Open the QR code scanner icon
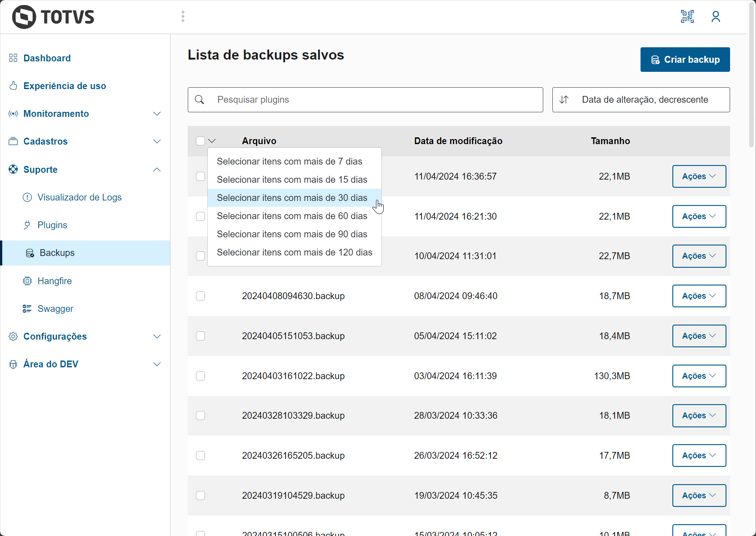The image size is (756, 536). 687,16
